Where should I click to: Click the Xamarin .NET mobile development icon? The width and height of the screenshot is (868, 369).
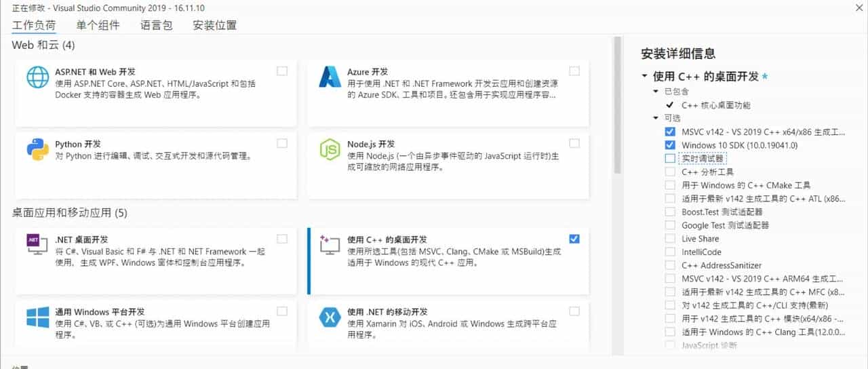coord(330,317)
